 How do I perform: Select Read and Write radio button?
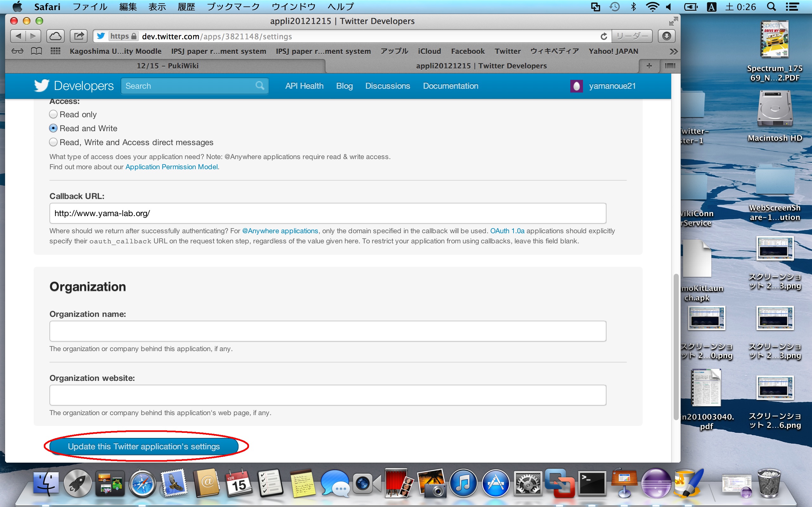point(53,129)
